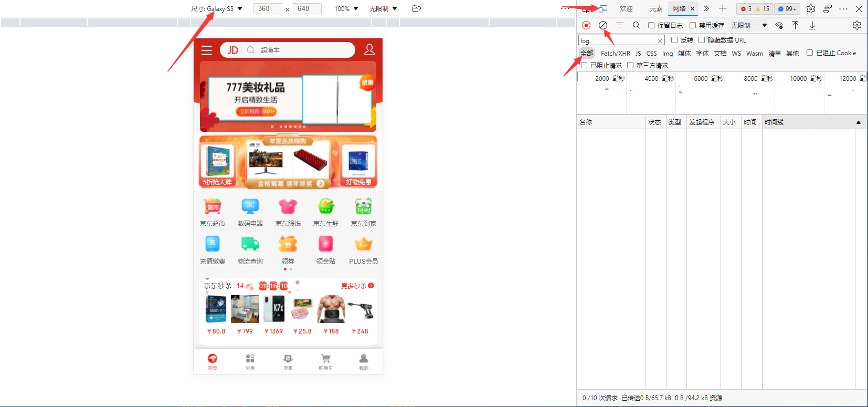Close the 网络 tab
The height and width of the screenshot is (407, 868).
point(692,8)
